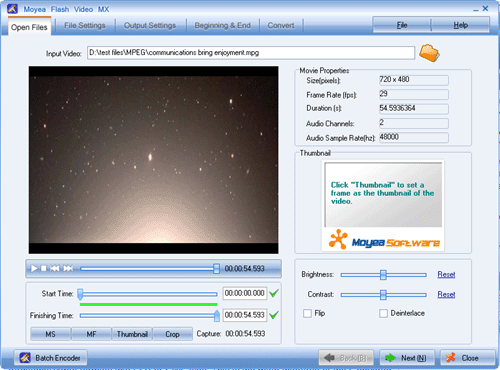Play the video preview
This screenshot has height=370, width=500.
coord(34,268)
